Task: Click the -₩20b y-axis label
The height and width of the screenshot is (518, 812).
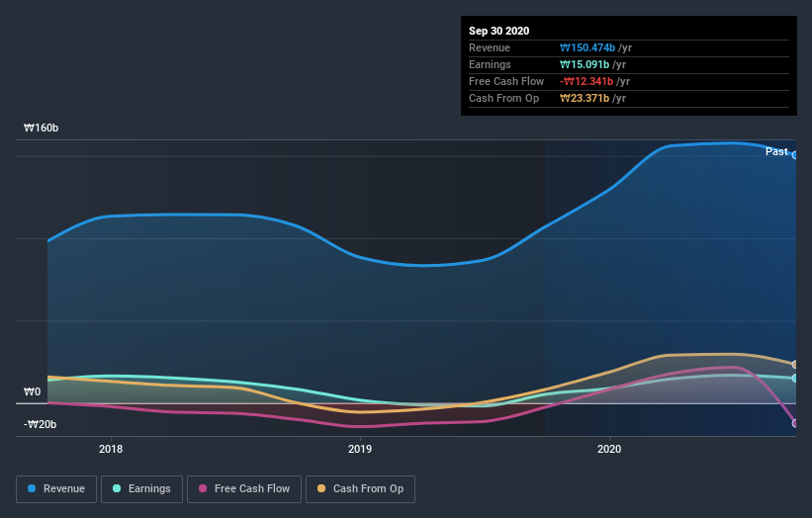Action: (x=40, y=424)
